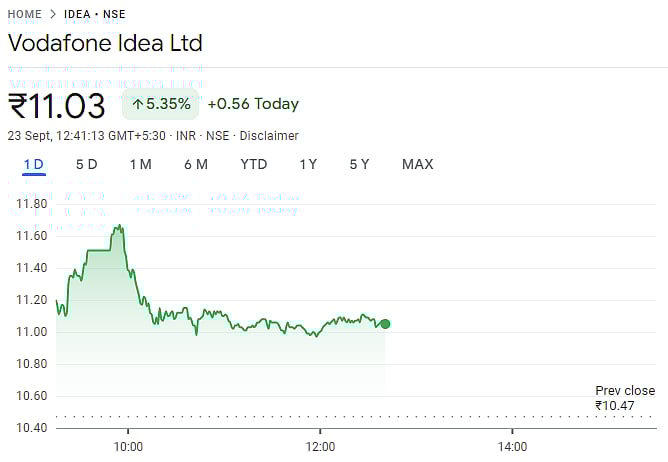Screen dimensions: 668x462
Task: Show the YTD chart range
Action: coord(254,164)
